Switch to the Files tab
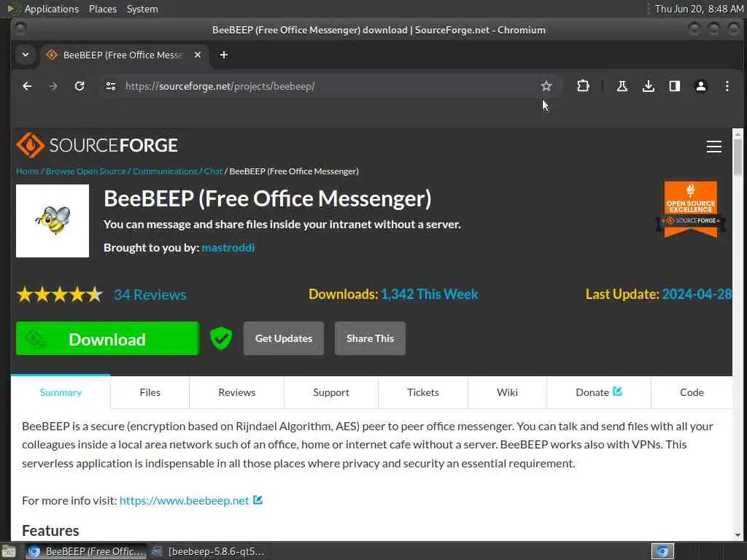747x560 pixels. pyautogui.click(x=150, y=392)
